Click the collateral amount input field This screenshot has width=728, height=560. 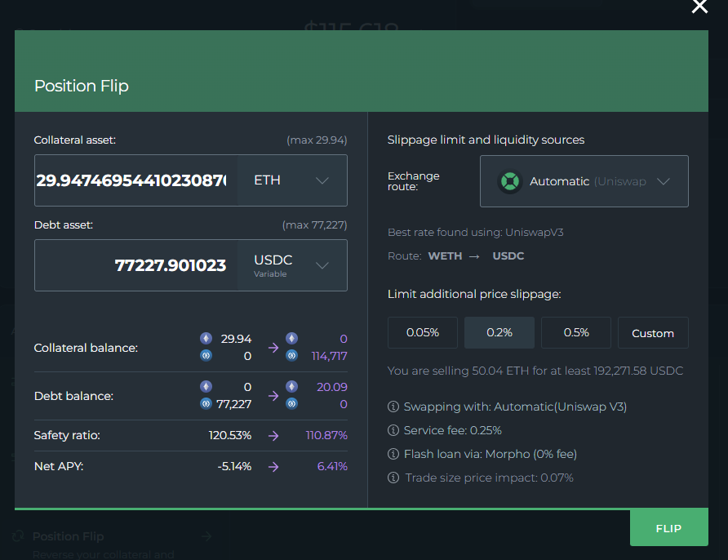point(135,180)
